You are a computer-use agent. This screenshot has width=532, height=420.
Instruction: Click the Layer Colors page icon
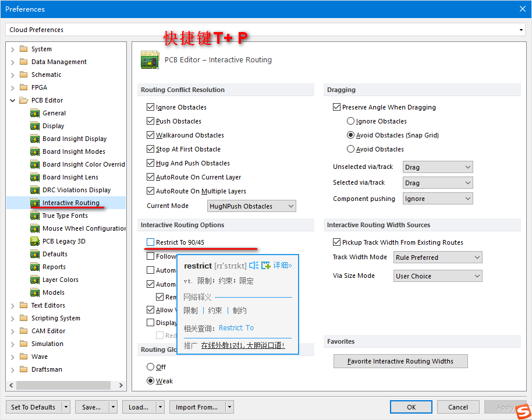[35, 280]
